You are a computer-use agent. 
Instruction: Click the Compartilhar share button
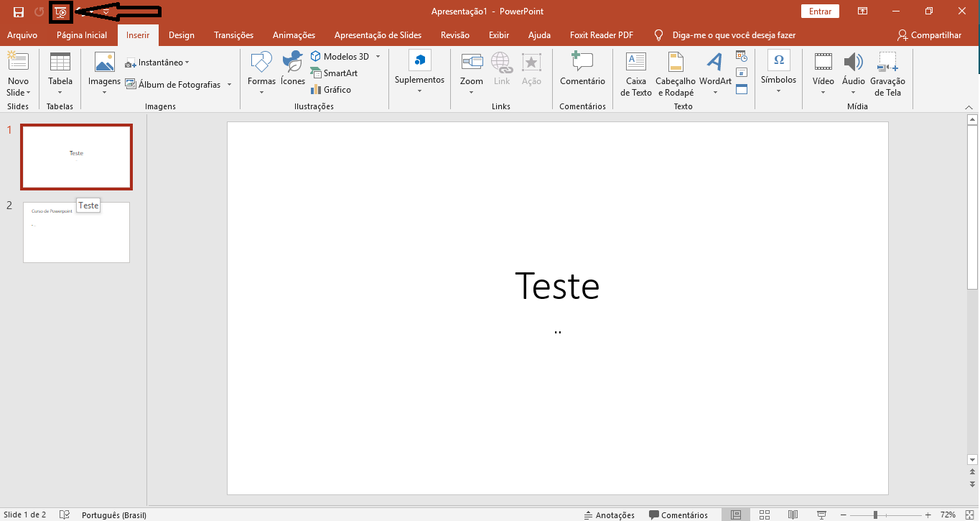(929, 35)
